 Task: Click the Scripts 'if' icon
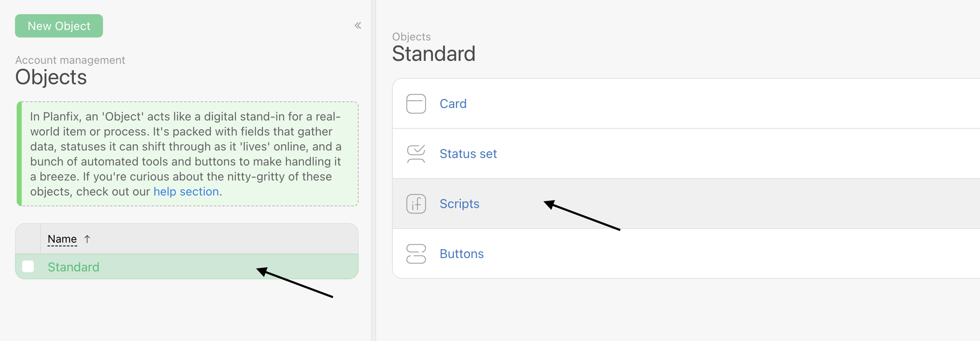416,204
